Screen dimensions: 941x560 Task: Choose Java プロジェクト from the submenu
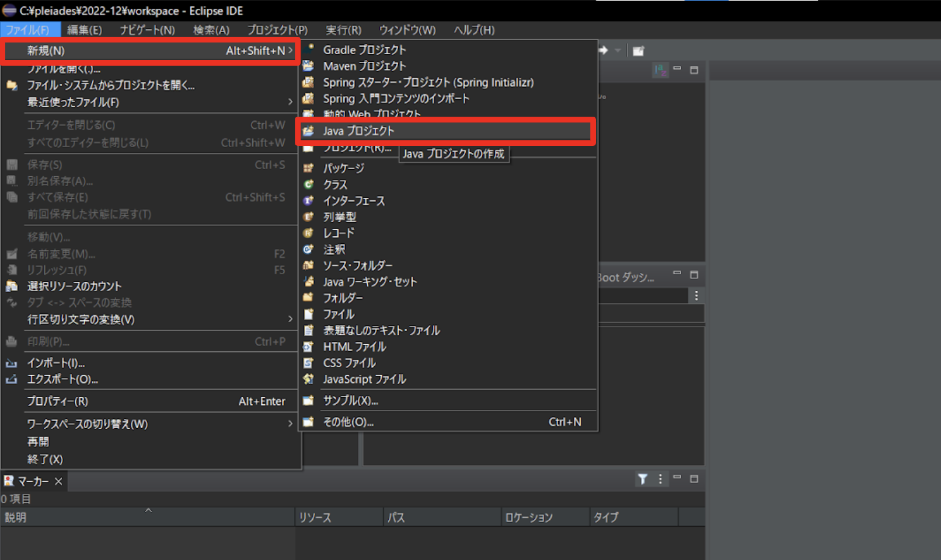tap(446, 131)
